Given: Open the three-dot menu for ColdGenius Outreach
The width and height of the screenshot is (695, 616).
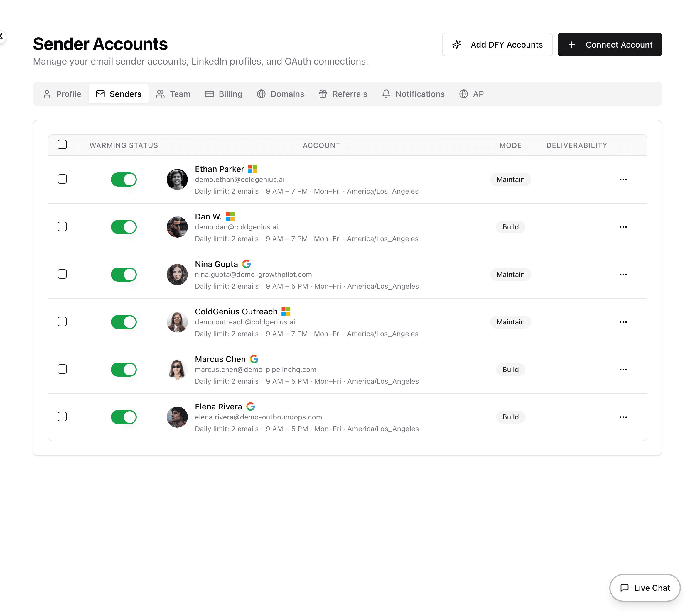Looking at the screenshot, I should (623, 322).
